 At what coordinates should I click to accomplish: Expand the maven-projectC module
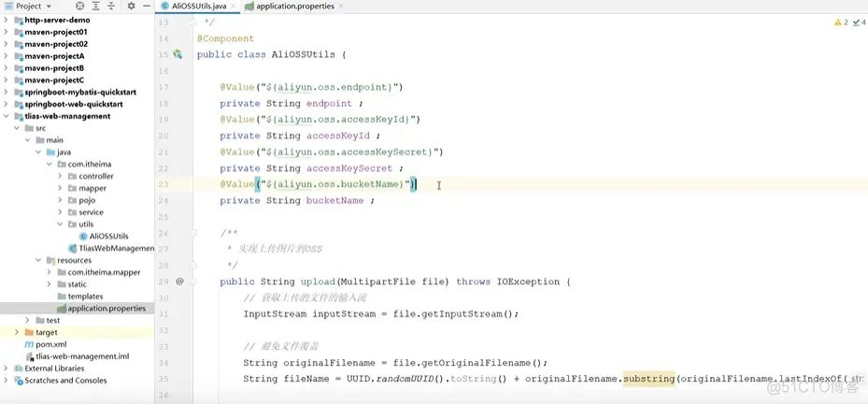[6, 79]
